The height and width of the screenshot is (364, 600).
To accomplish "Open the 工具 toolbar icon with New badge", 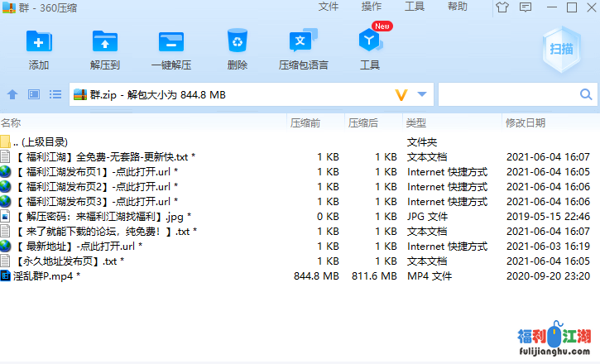I will pos(370,49).
